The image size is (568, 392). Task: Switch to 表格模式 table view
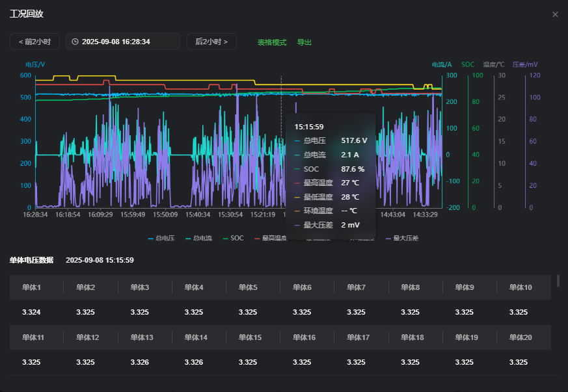pos(272,42)
